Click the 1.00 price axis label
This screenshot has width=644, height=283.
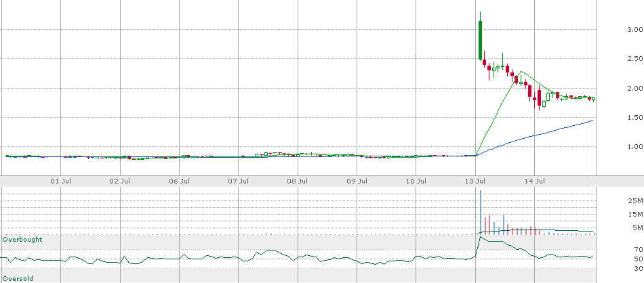tap(635, 146)
